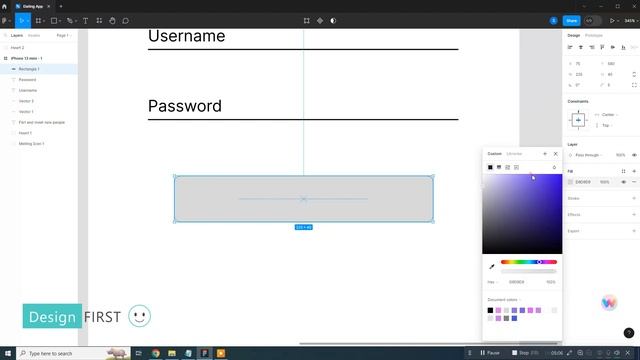Click the Align right icon
The image size is (640, 360).
(x=591, y=47)
